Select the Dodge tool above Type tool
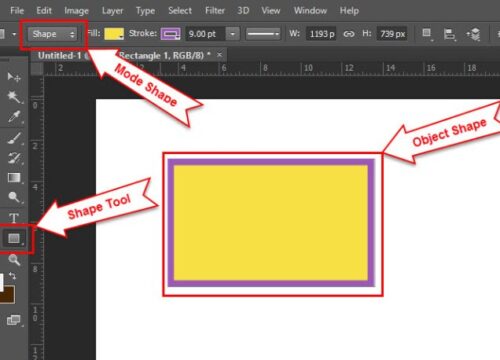The height and width of the screenshot is (360, 500). (x=14, y=197)
